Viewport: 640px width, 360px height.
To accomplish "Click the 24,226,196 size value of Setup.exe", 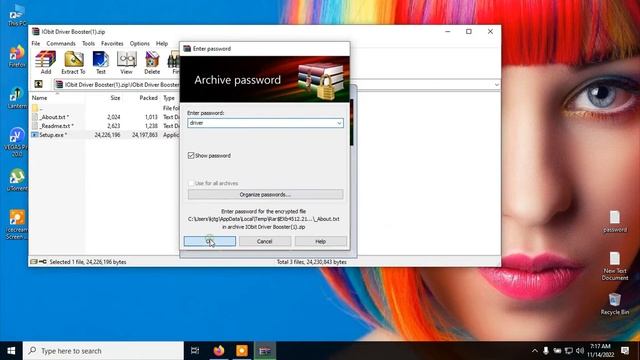I will pos(107,135).
